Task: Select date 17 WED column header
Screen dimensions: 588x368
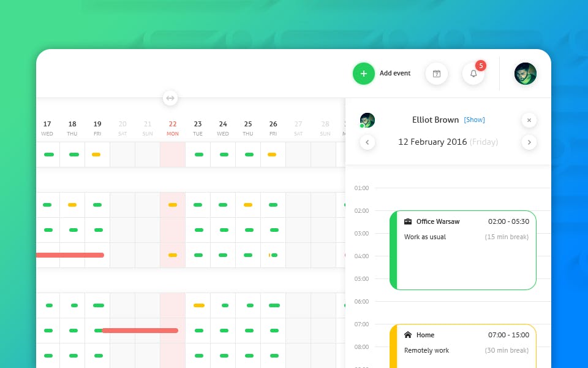Action: click(x=47, y=128)
